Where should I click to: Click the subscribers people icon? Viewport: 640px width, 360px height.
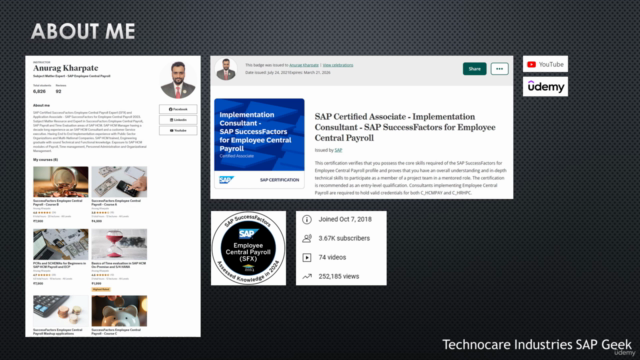click(307, 238)
